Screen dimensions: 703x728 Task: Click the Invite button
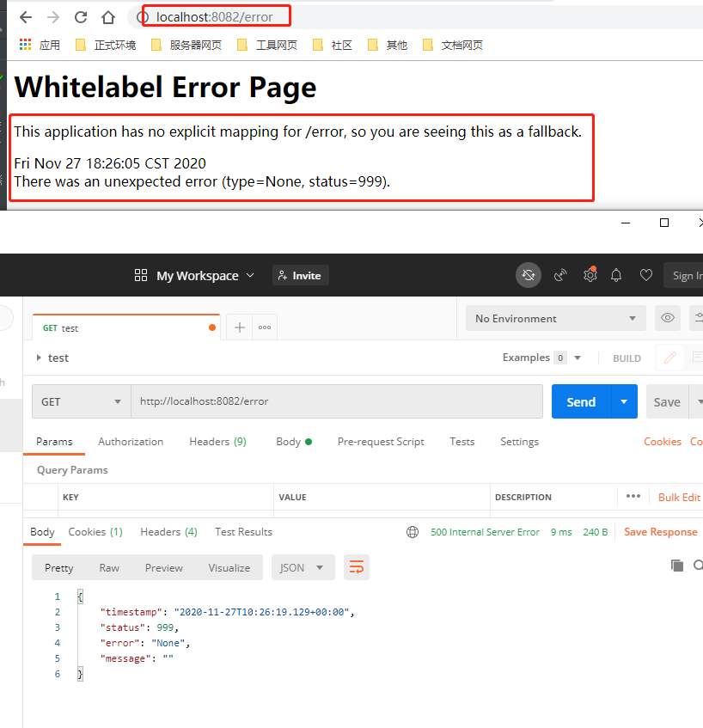point(301,275)
